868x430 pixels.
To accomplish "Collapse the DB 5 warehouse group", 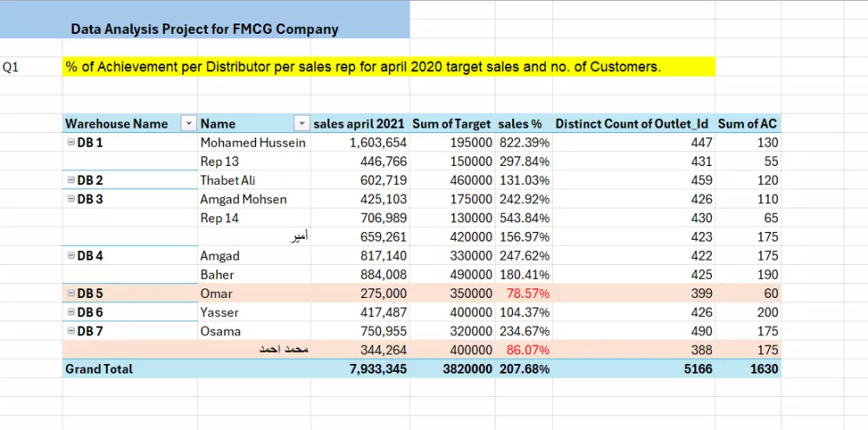I will [71, 294].
